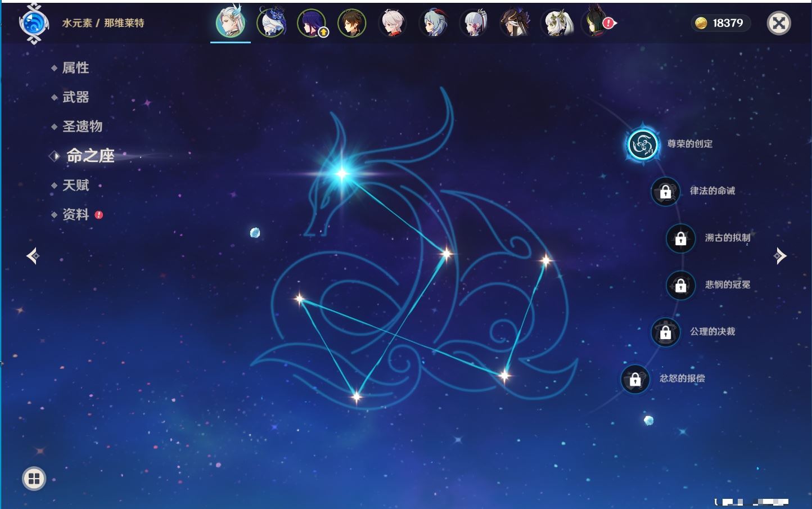
Task: Click the locked 悲悯的冠冕 constellation icon
Action: point(680,285)
